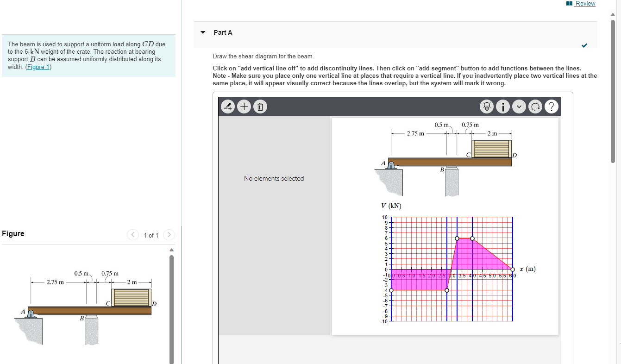Click the '1 of 1' figure counter

click(151, 235)
